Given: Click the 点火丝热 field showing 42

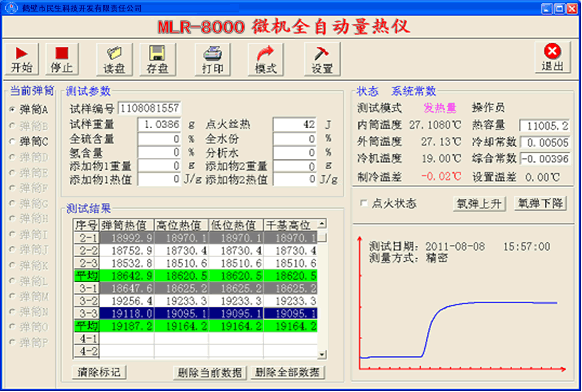Looking at the screenshot, I should [x=295, y=124].
